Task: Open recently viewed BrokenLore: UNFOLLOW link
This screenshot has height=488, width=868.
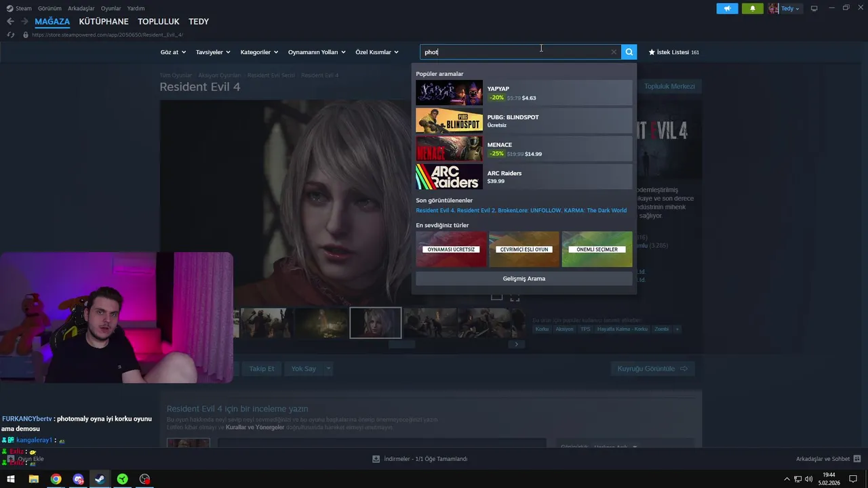Action: 530,211
